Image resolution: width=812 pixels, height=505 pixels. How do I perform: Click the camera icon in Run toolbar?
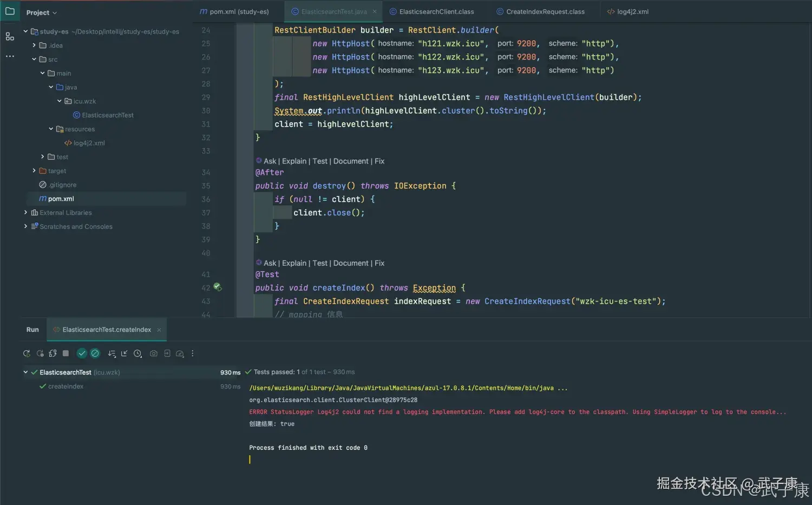[x=154, y=353]
